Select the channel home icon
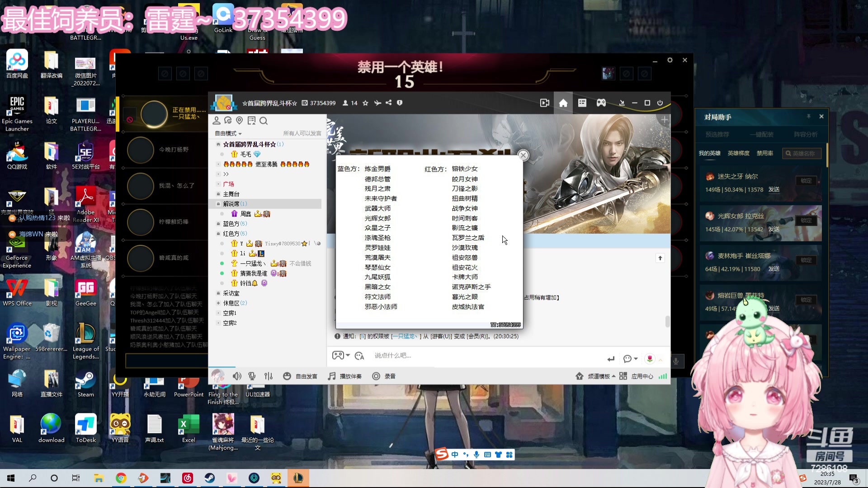 coord(563,103)
